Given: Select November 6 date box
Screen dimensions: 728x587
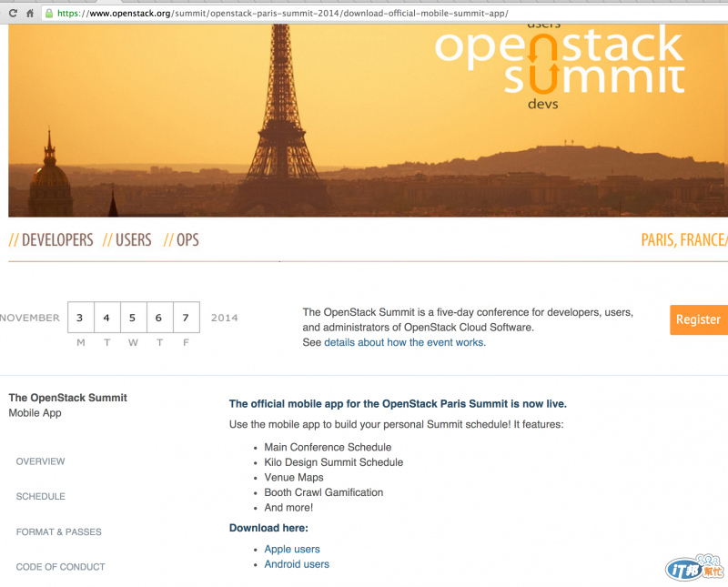Looking at the screenshot, I should [160, 318].
